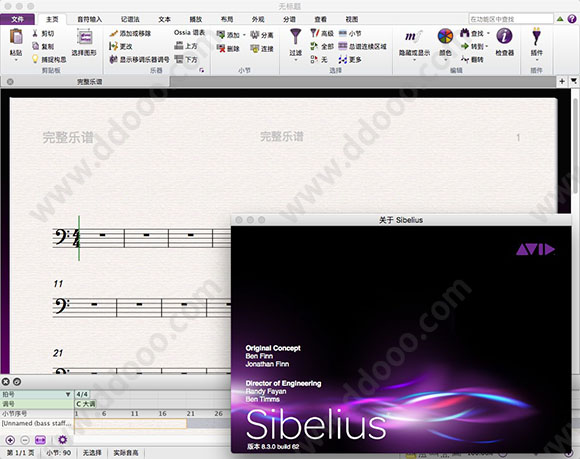Click the 全部 (Select all) icon

tap(314, 46)
